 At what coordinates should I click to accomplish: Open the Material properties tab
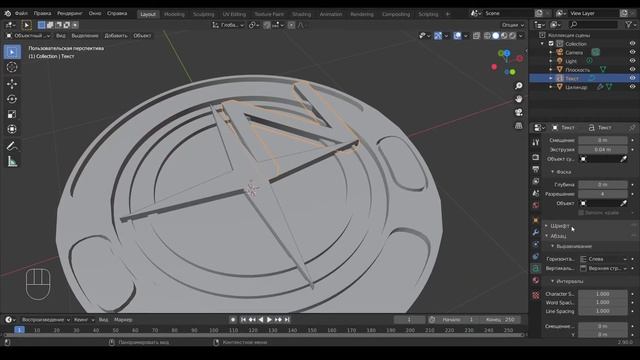[536, 280]
